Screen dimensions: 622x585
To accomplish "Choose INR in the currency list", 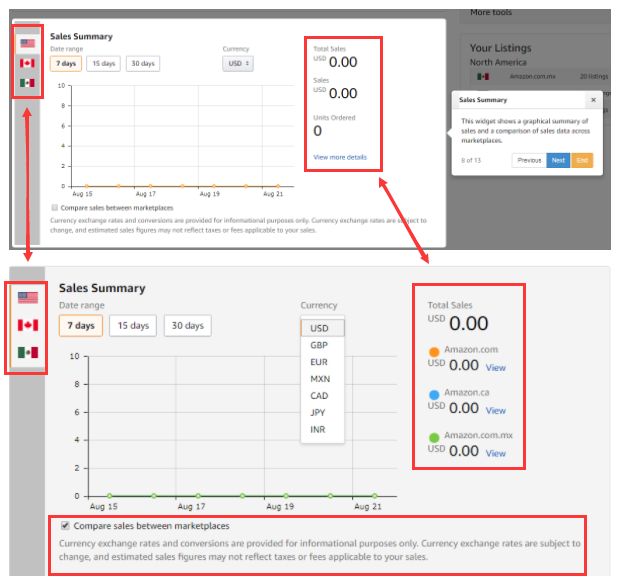I will [323, 430].
